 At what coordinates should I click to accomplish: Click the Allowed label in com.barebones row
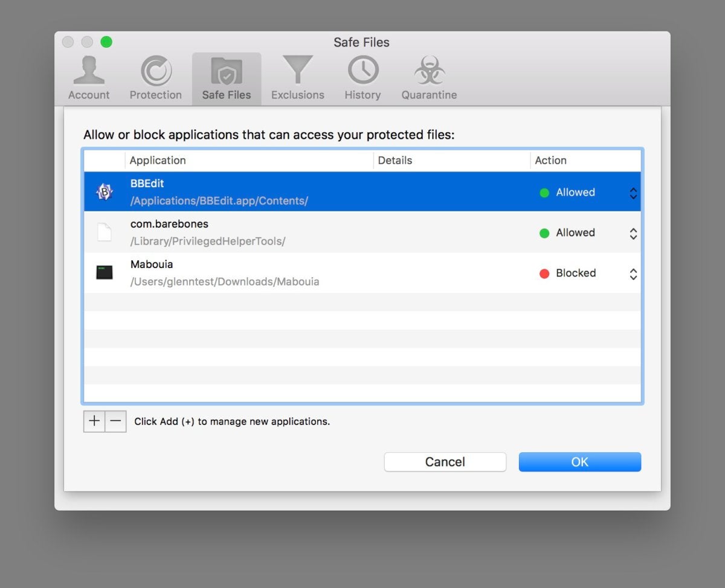(x=575, y=233)
